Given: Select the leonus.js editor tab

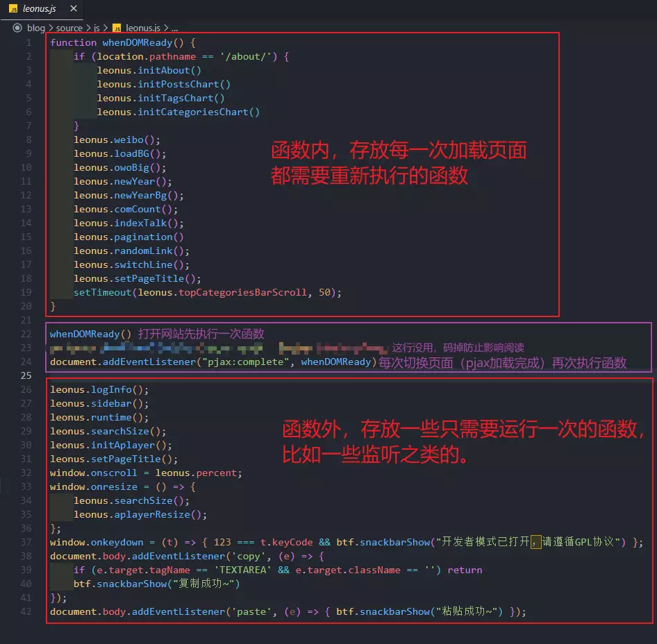Looking at the screenshot, I should [40, 9].
